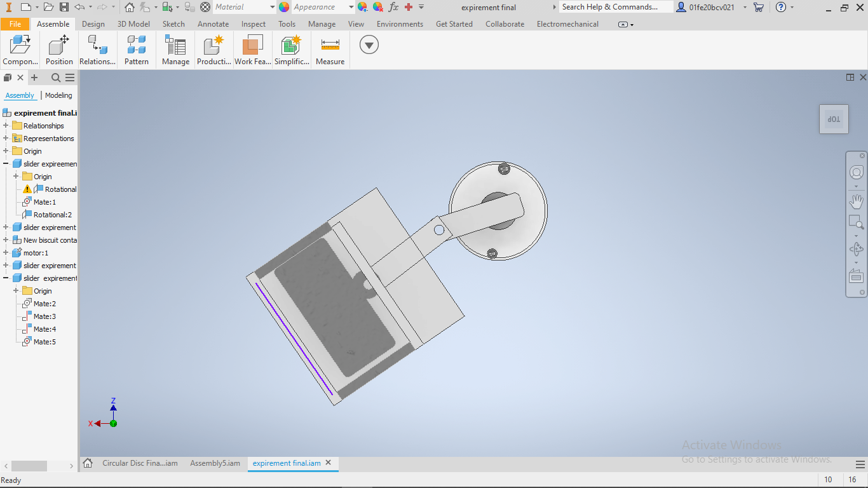Switch to Assembly5.iam document tab

[x=215, y=463]
